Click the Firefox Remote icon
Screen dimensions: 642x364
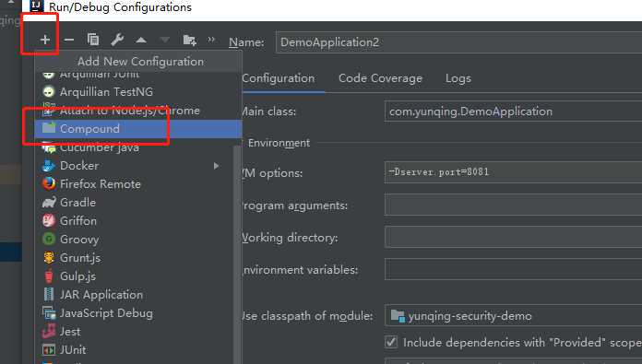(49, 183)
